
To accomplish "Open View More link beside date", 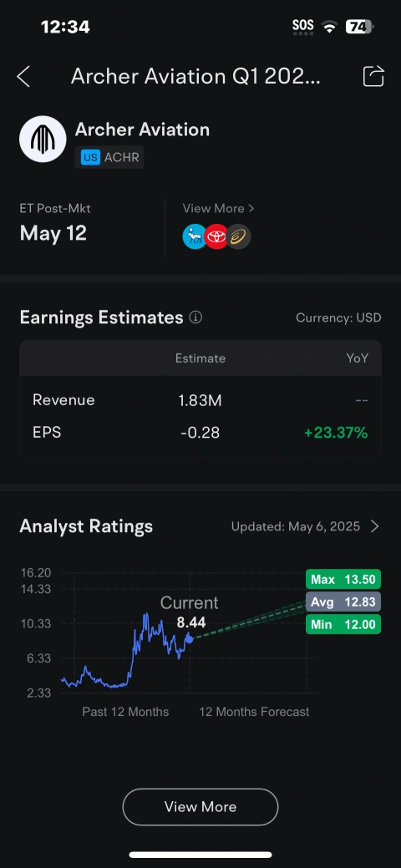I will (x=218, y=208).
